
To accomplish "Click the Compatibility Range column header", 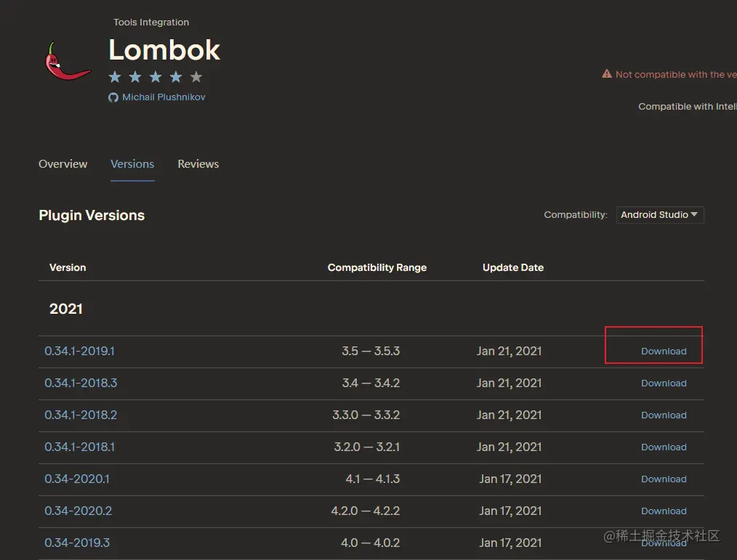I will pyautogui.click(x=377, y=267).
